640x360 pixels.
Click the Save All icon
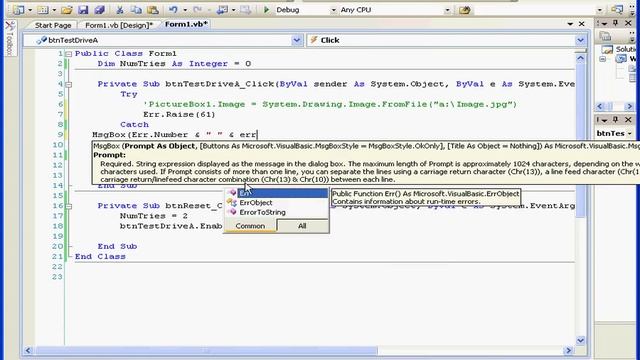click(100, 9)
